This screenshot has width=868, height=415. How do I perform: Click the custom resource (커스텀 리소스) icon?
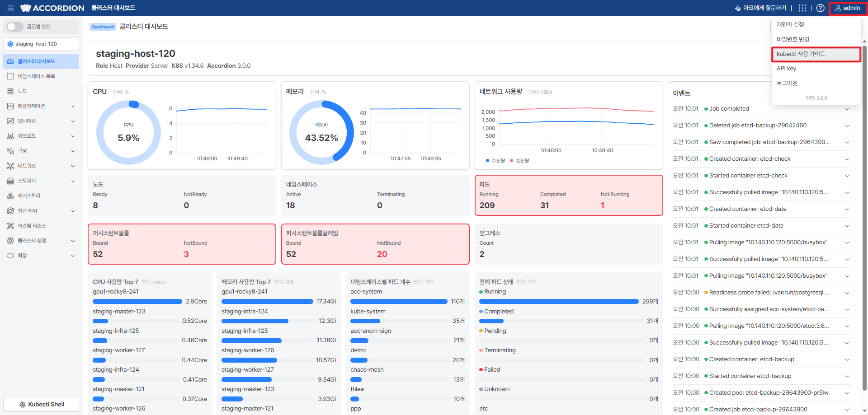(x=10, y=226)
